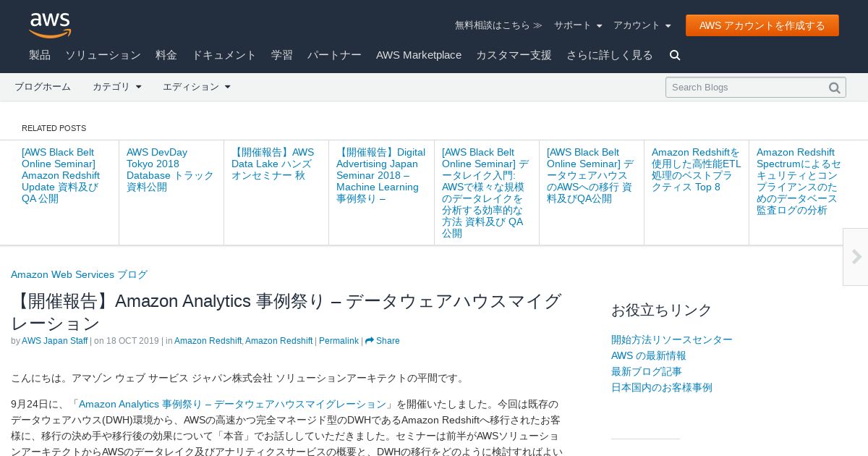
Task: Click the Search Blogs magnifier button
Action: pyautogui.click(x=834, y=88)
